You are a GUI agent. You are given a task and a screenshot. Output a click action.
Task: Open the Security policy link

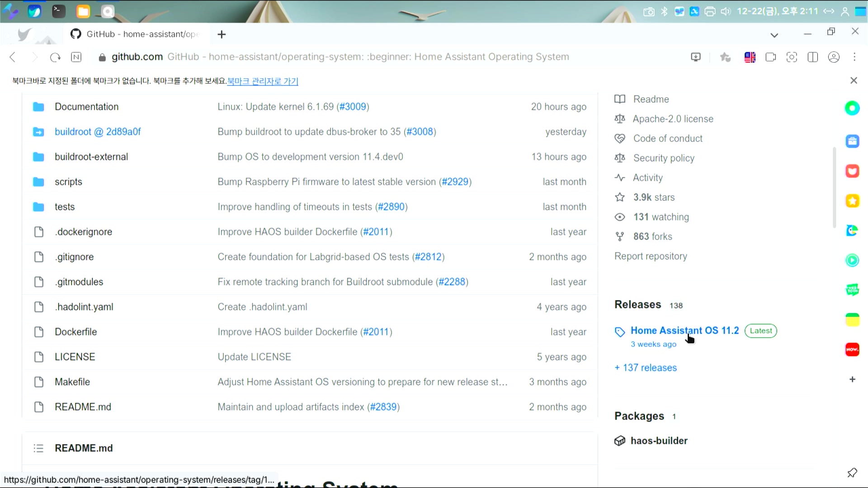coord(663,158)
